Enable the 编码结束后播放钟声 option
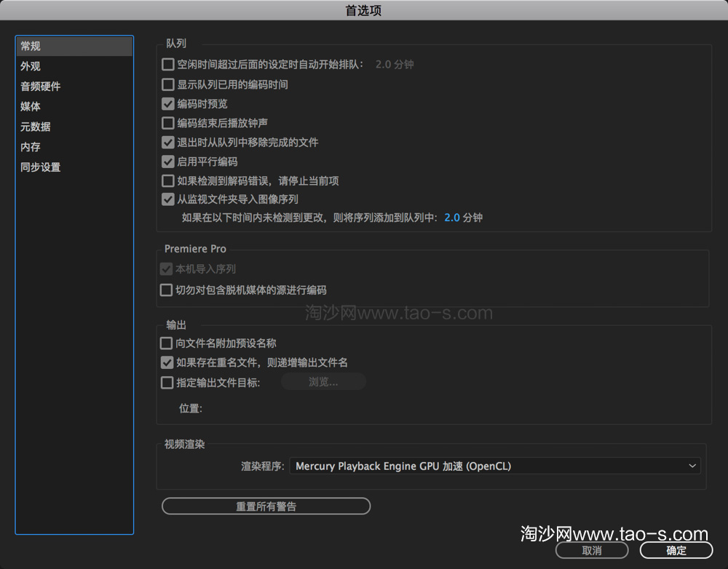This screenshot has height=569, width=728. (x=167, y=122)
